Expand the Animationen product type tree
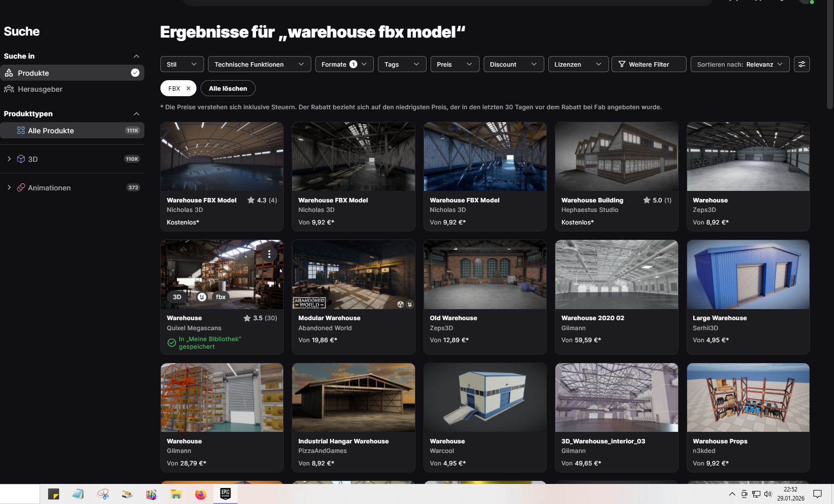834x504 pixels. pos(9,188)
